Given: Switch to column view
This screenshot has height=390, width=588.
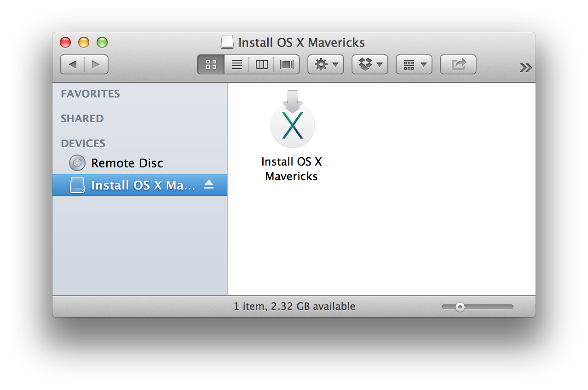Looking at the screenshot, I should click(261, 64).
